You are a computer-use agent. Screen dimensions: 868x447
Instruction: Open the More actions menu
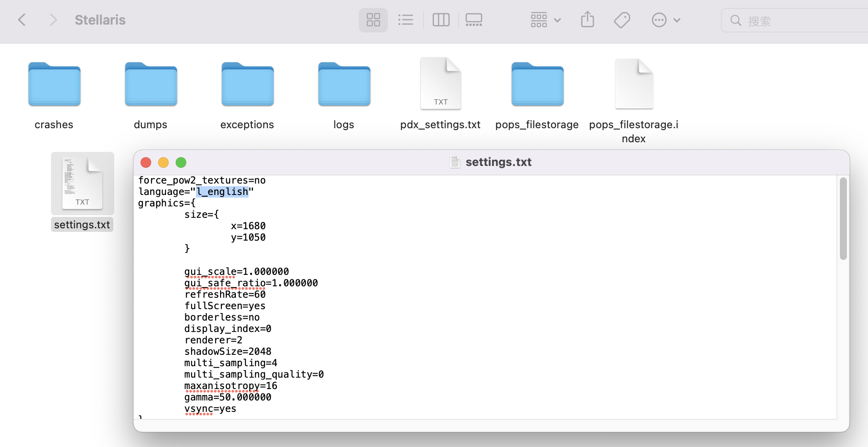pyautogui.click(x=666, y=20)
